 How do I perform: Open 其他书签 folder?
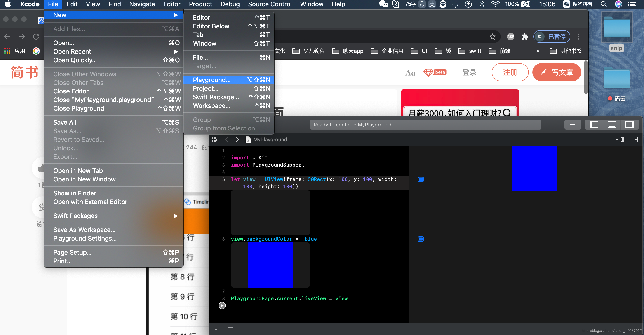tap(566, 51)
